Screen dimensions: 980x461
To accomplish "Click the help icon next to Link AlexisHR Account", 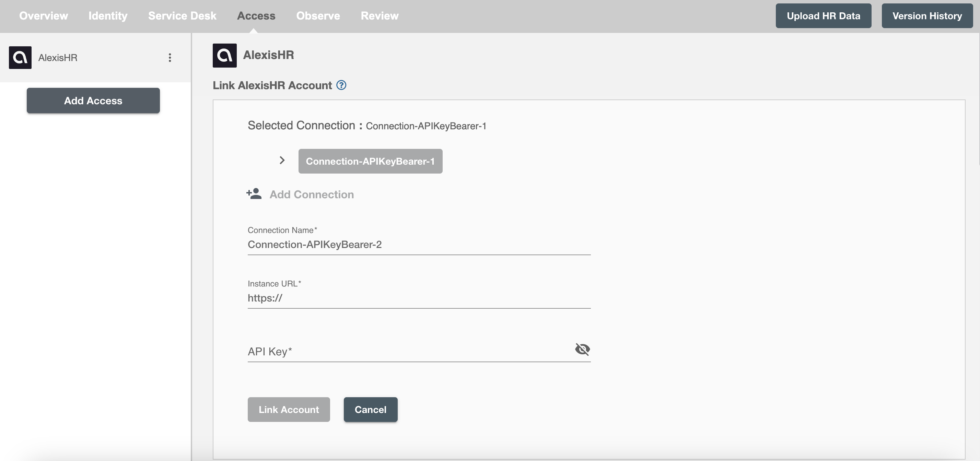I will (342, 85).
